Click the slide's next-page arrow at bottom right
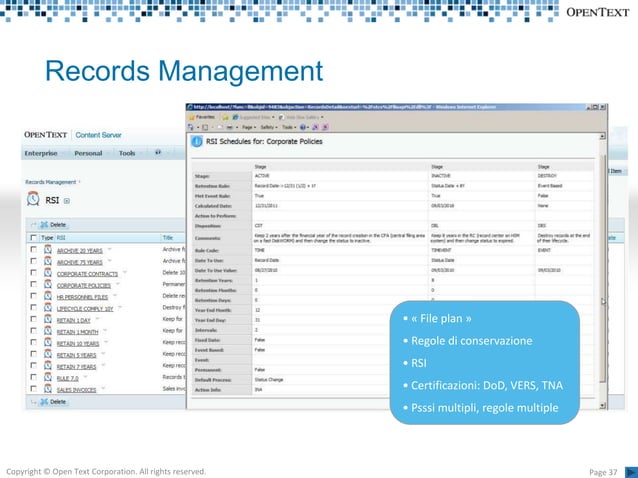This screenshot has width=638, height=478. point(631,472)
